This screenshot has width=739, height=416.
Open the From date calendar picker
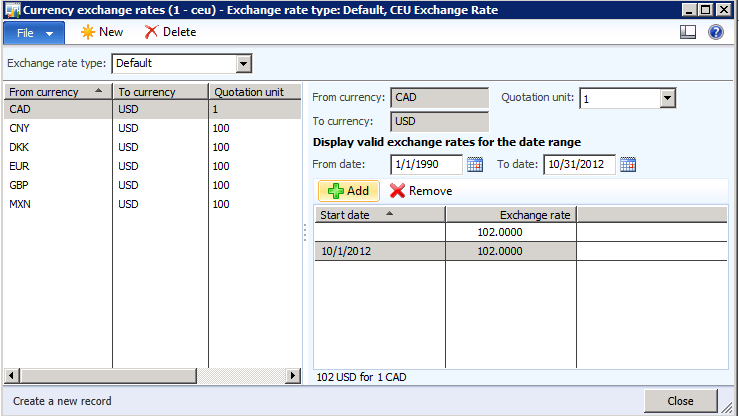click(x=475, y=165)
